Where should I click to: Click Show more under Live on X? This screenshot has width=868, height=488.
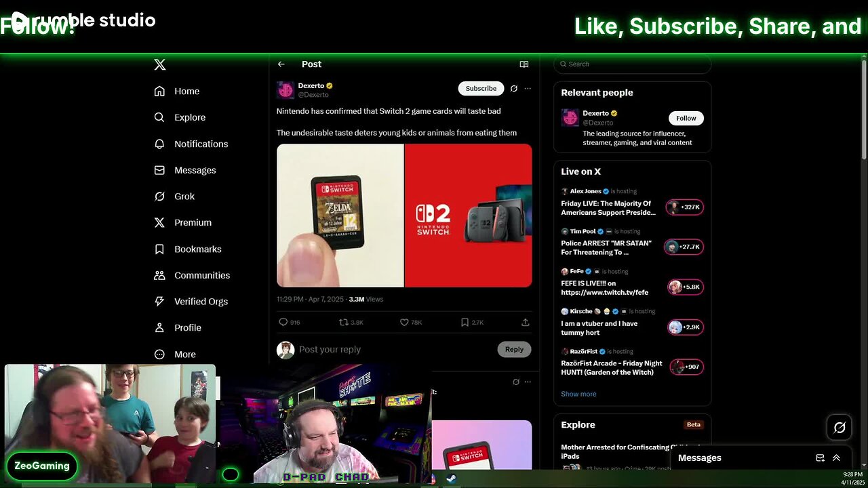pyautogui.click(x=578, y=394)
